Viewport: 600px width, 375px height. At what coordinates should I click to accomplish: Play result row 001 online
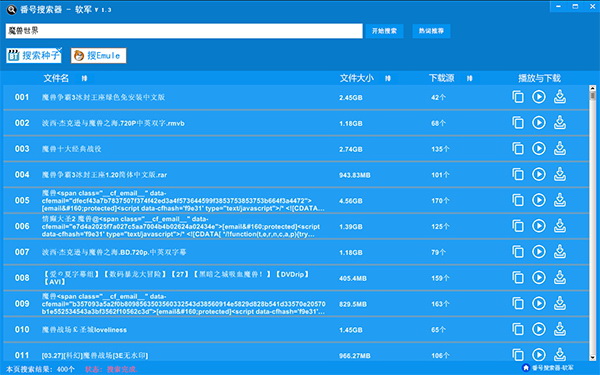click(x=539, y=97)
